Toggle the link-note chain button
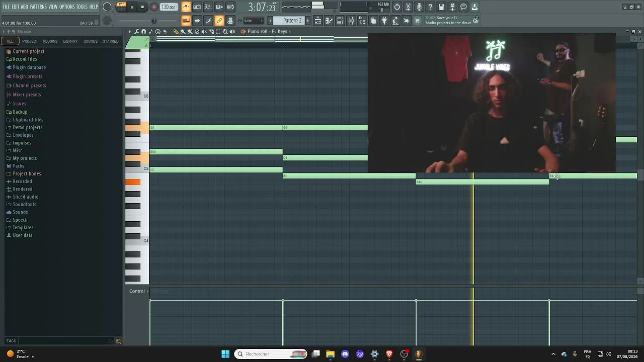Screen dimensions: 644x362 coord(219,21)
